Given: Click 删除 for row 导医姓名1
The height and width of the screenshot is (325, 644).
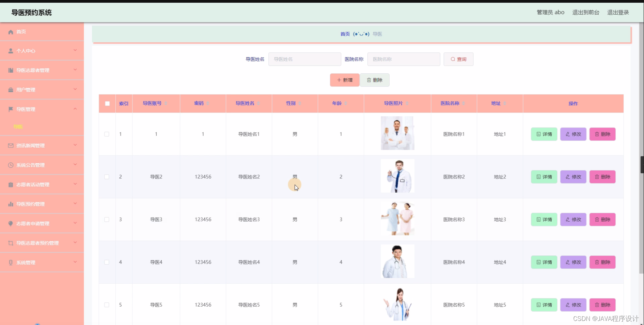Looking at the screenshot, I should [x=602, y=134].
